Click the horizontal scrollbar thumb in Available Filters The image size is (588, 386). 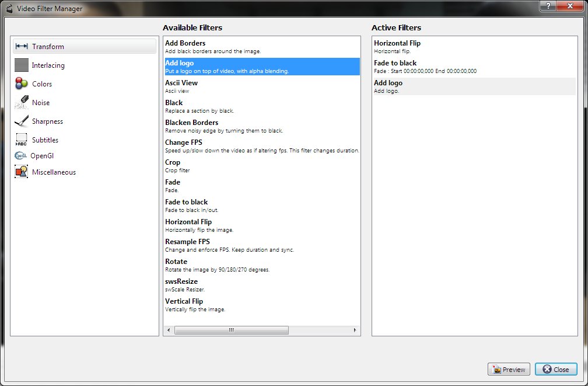click(231, 330)
